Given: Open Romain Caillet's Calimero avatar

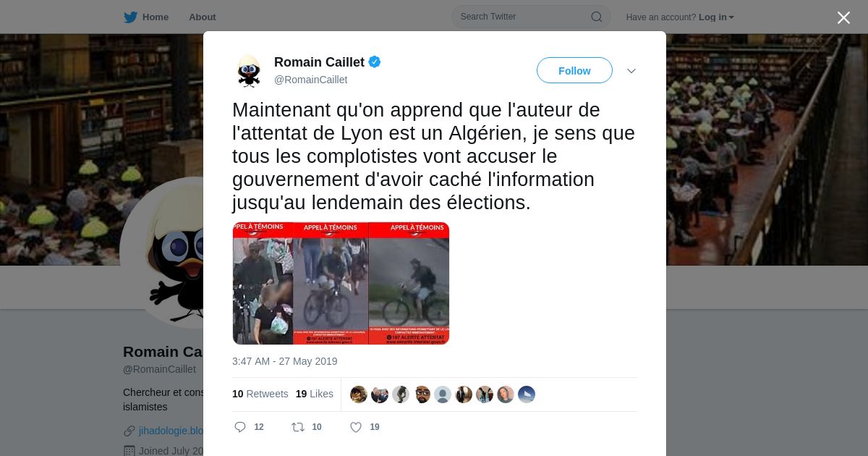Looking at the screenshot, I should point(249,71).
